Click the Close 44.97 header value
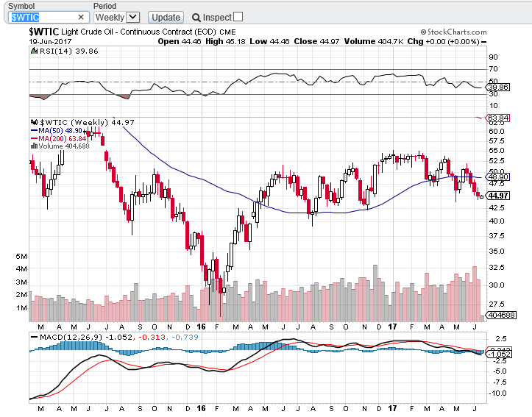 316,41
